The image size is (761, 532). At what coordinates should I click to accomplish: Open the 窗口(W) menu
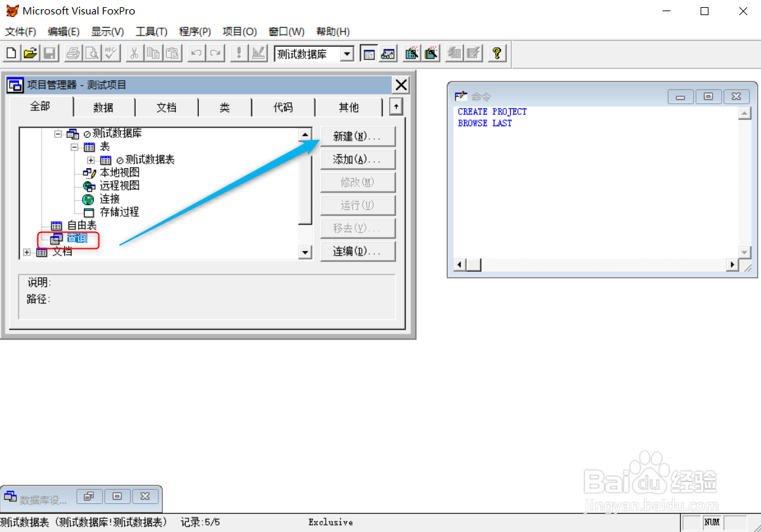(286, 32)
